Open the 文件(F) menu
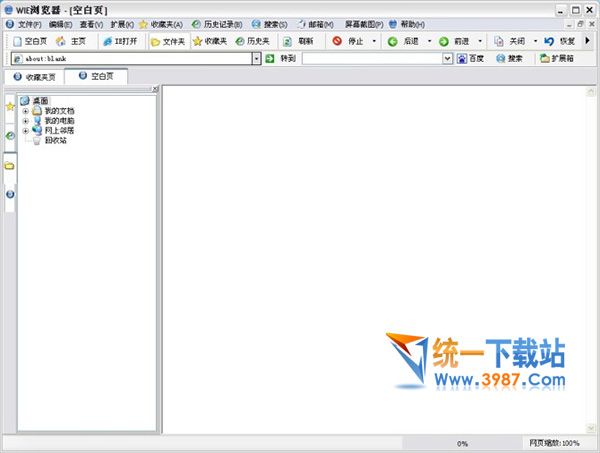 tap(25, 24)
